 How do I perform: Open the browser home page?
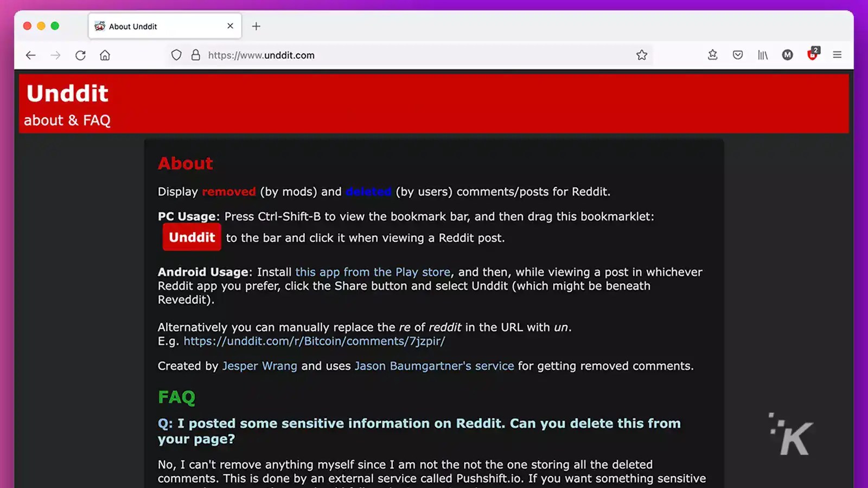(x=105, y=55)
